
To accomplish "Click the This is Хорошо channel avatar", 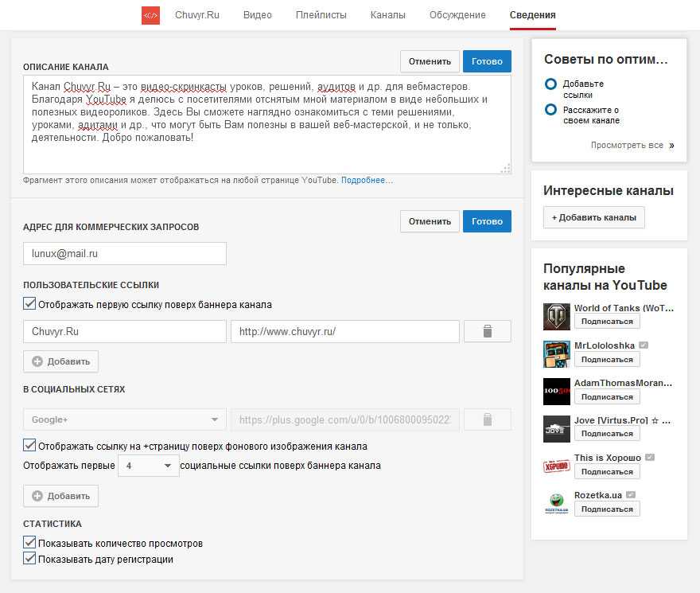I will [x=556, y=466].
